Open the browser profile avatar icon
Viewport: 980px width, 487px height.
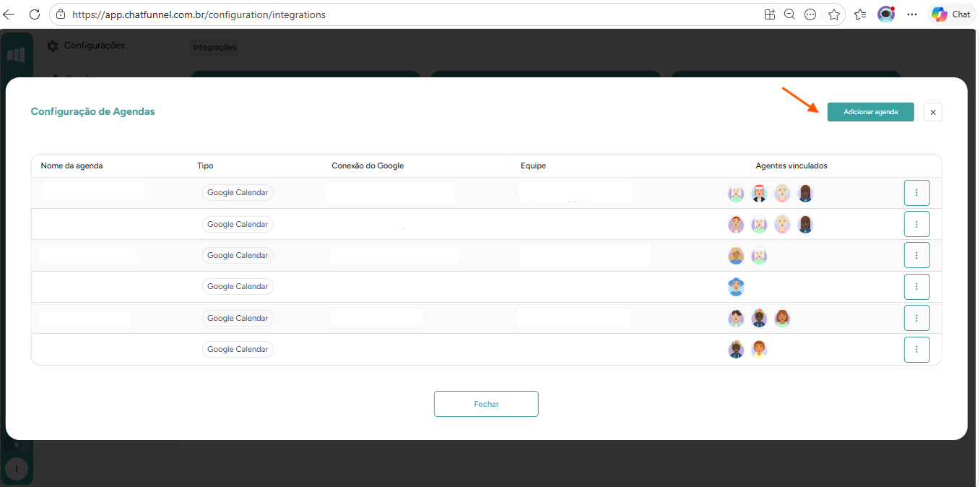tap(886, 14)
